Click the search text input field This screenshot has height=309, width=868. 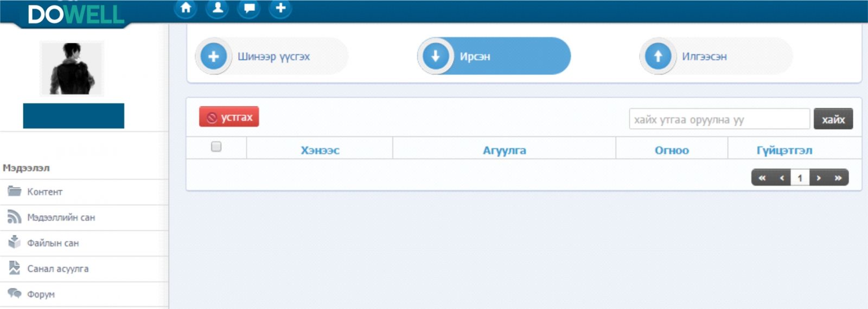point(719,119)
